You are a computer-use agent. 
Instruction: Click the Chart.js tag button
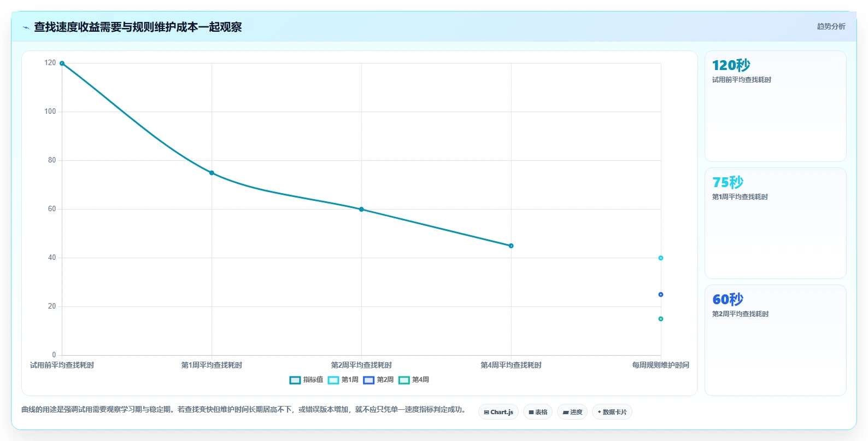pos(498,412)
